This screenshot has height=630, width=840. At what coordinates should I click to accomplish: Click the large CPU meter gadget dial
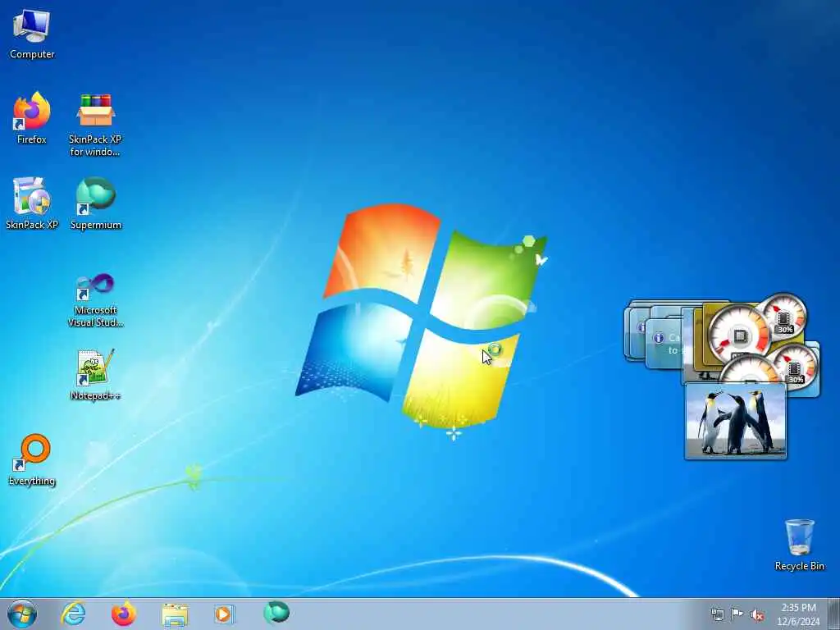point(739,336)
